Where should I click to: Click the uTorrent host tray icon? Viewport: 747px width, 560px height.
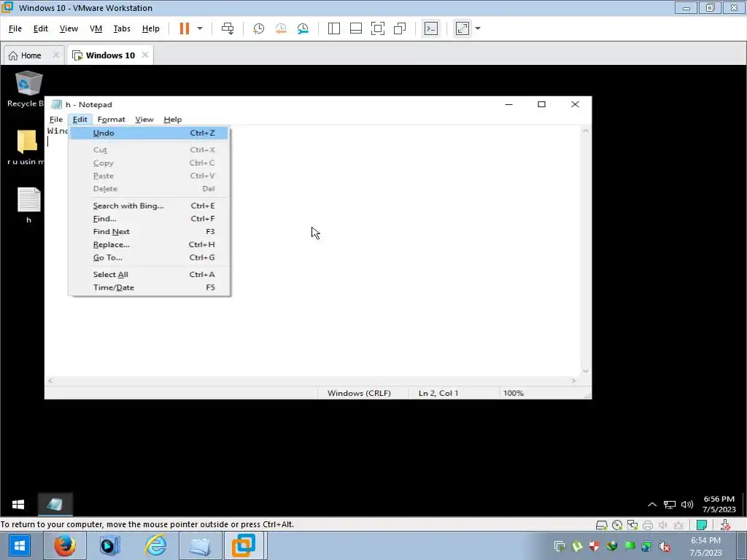577,546
